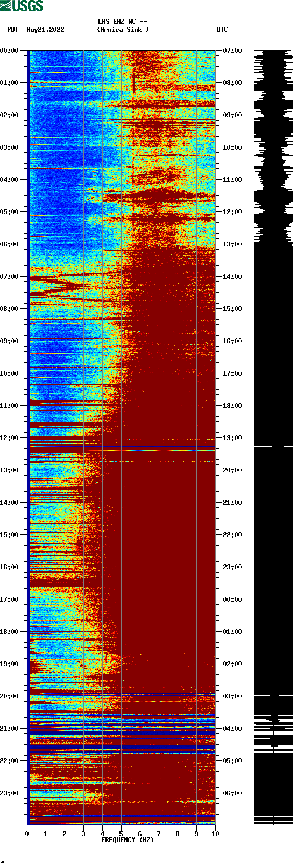Click the 09:00 UTC time label
297x868 pixels.
click(232, 115)
